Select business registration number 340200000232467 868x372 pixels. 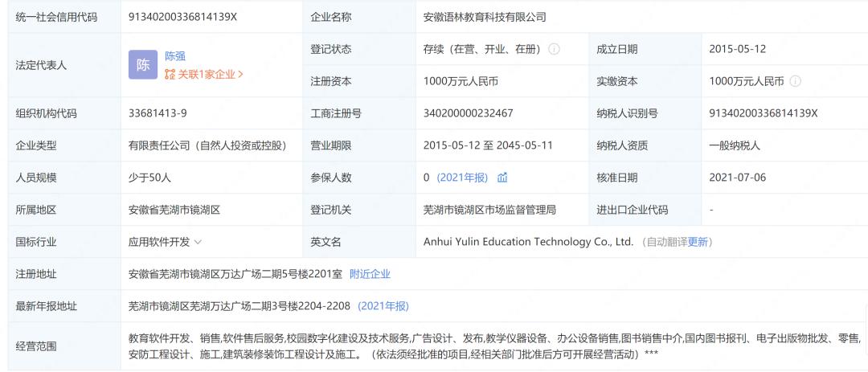click(x=469, y=113)
